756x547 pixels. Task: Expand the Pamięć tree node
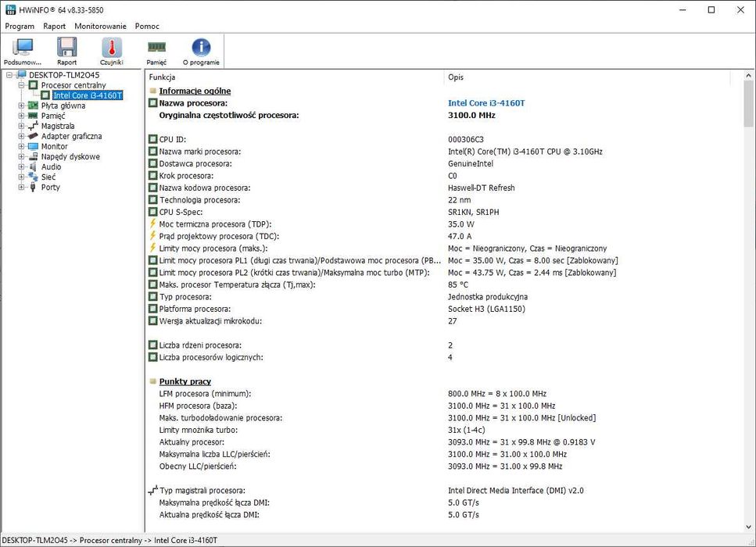(21, 116)
